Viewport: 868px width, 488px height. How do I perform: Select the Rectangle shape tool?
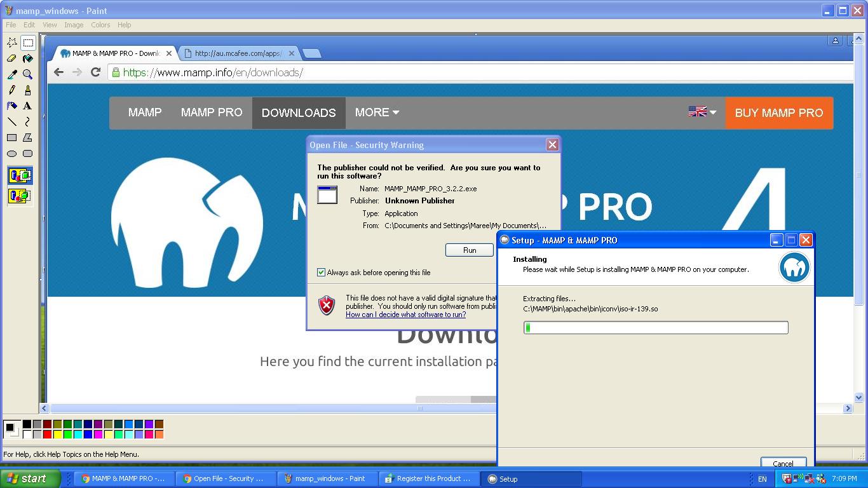[x=12, y=138]
